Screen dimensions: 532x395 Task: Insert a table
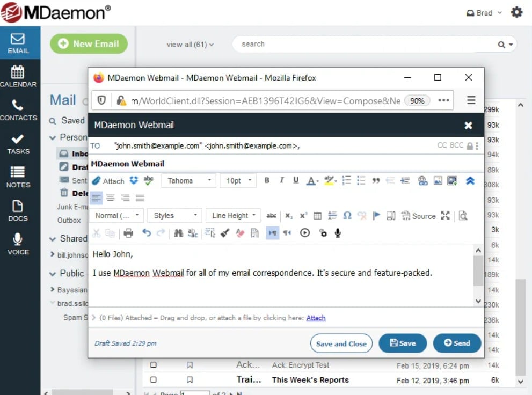pos(318,216)
